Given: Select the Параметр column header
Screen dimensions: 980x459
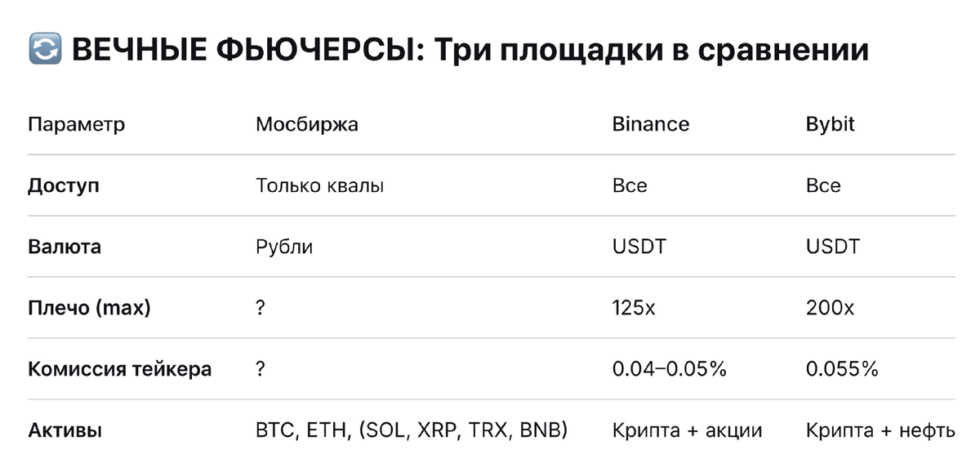Looking at the screenshot, I should [77, 124].
